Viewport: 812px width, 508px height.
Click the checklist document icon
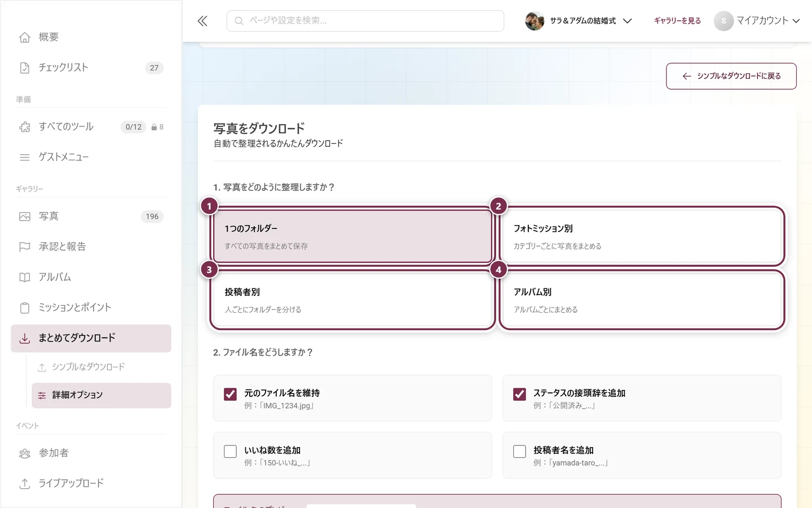click(25, 68)
